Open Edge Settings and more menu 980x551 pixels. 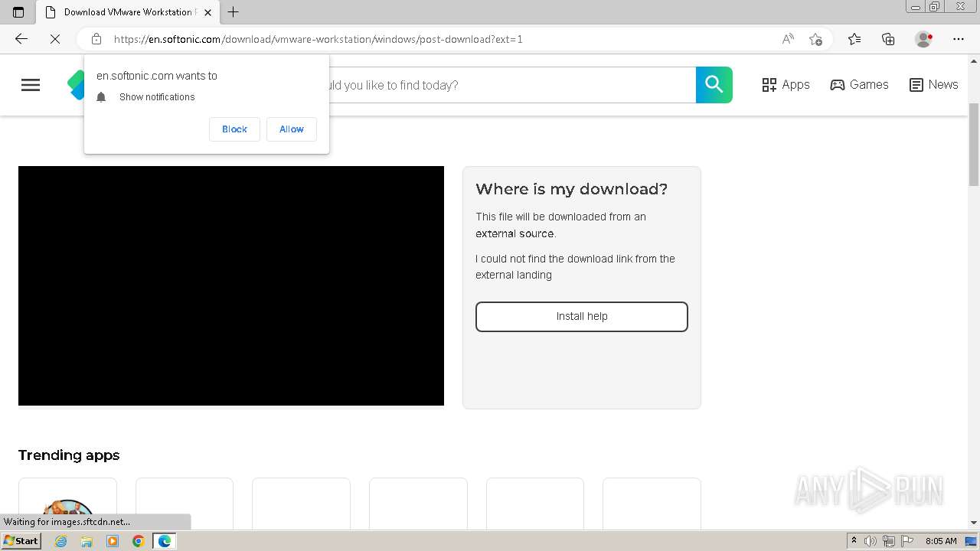[959, 39]
